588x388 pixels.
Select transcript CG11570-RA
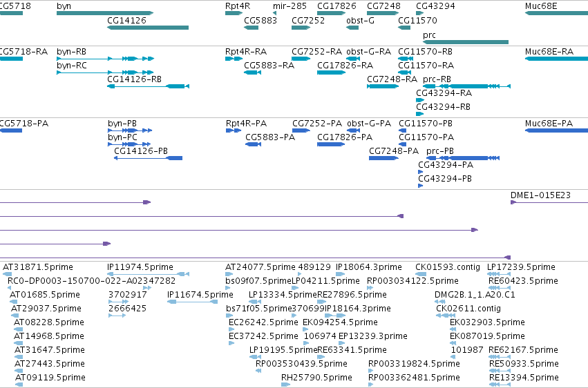point(405,72)
